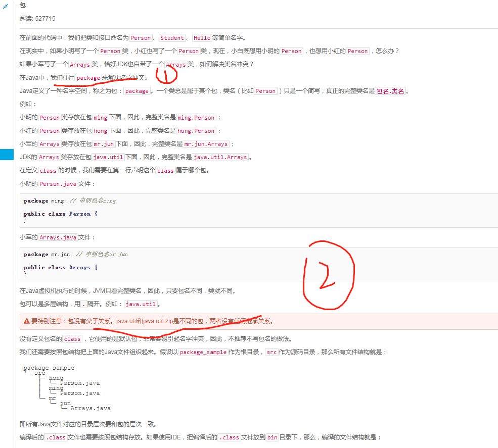Click the 包名.类名 highlighted code

pyautogui.click(x=390, y=91)
